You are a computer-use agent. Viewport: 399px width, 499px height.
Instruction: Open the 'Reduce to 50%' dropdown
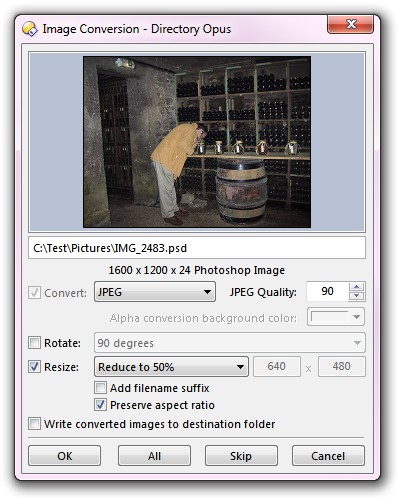[x=171, y=367]
